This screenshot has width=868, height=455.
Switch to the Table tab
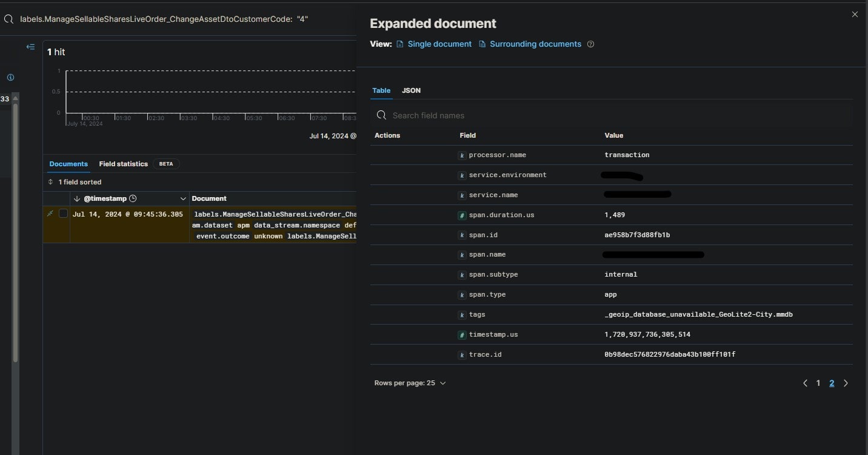click(381, 90)
